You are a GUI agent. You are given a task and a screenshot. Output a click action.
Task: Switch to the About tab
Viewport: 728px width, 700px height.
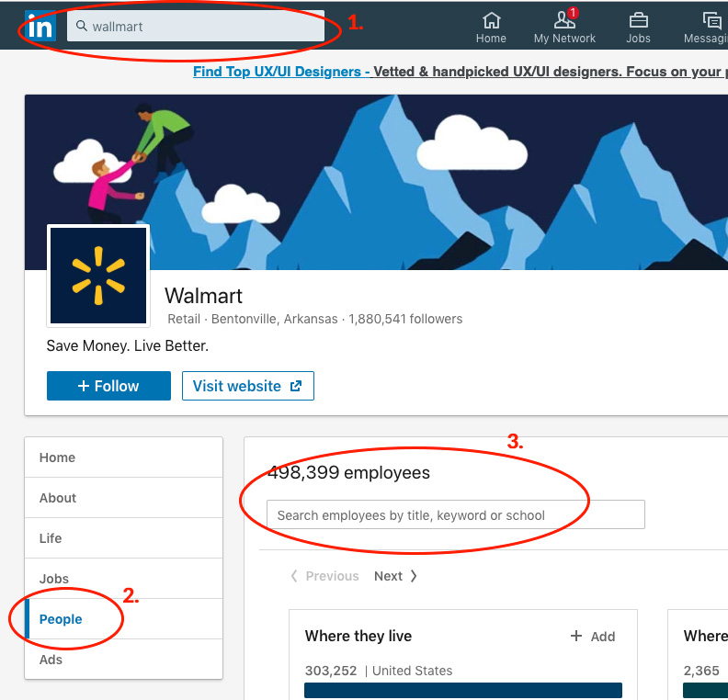click(58, 498)
